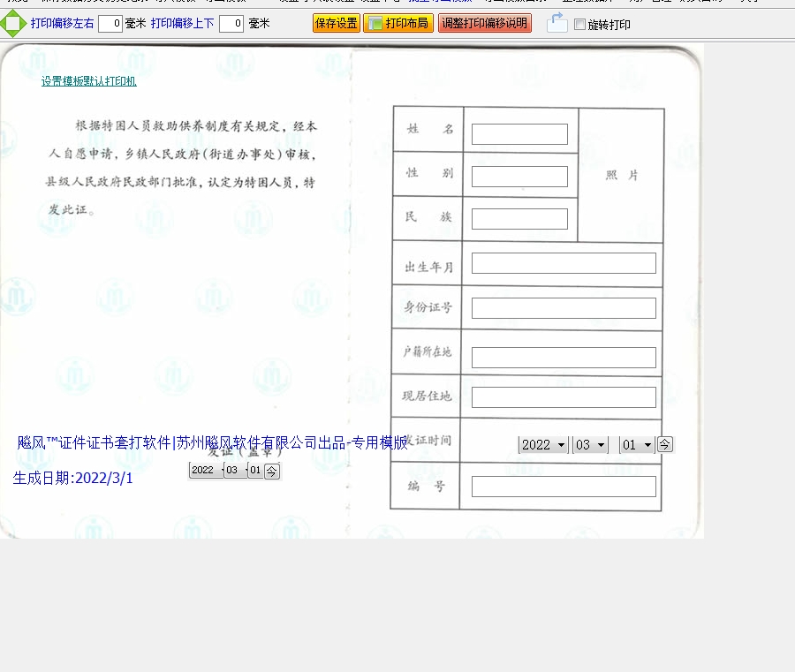This screenshot has height=672, width=795.
Task: Click the rotate/export arrow icon
Action: coord(556,23)
